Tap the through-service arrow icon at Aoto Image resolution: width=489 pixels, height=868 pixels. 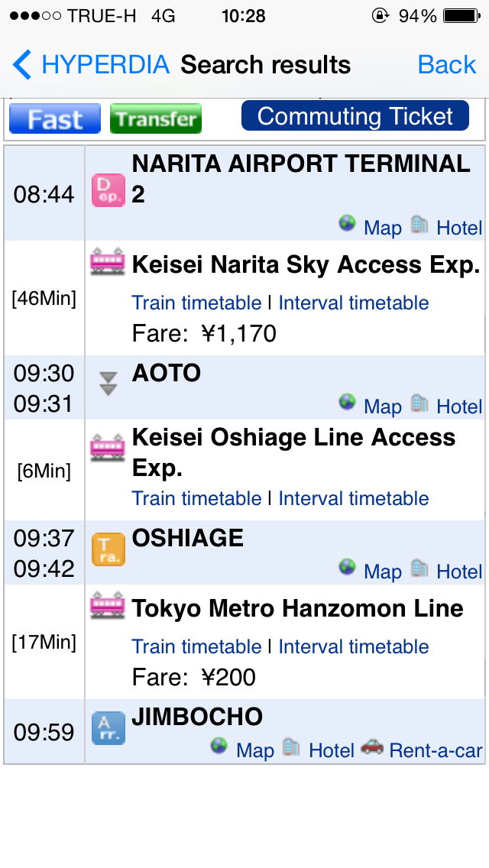pyautogui.click(x=108, y=384)
